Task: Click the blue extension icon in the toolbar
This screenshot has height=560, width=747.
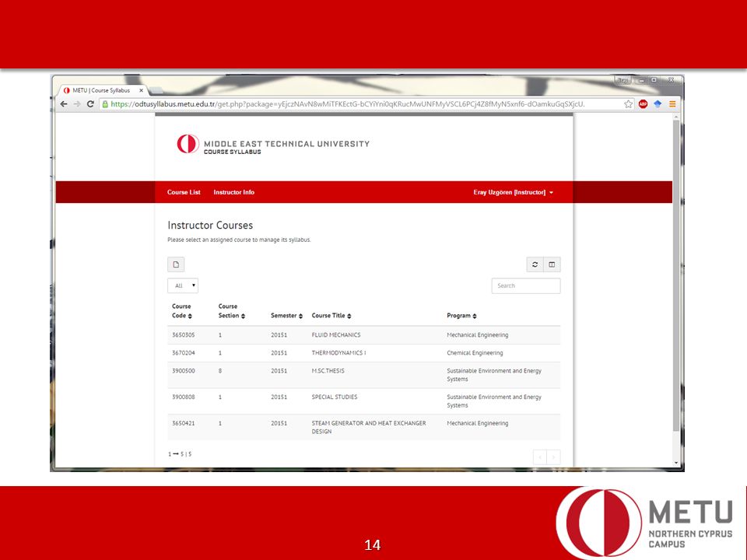Action: coord(658,103)
